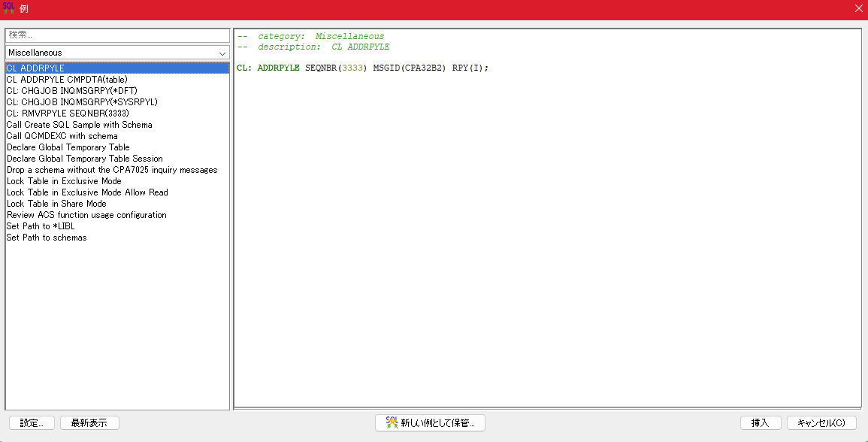This screenshot has height=442, width=868.
Task: Click the SQL icon on 新しい例として保管 button
Action: (x=392, y=422)
